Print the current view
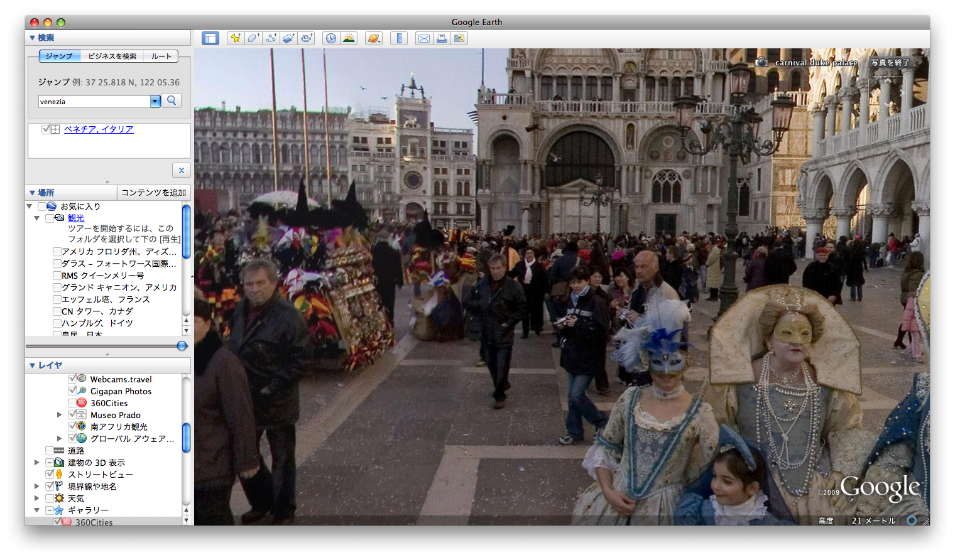The image size is (955, 560). pyautogui.click(x=442, y=38)
